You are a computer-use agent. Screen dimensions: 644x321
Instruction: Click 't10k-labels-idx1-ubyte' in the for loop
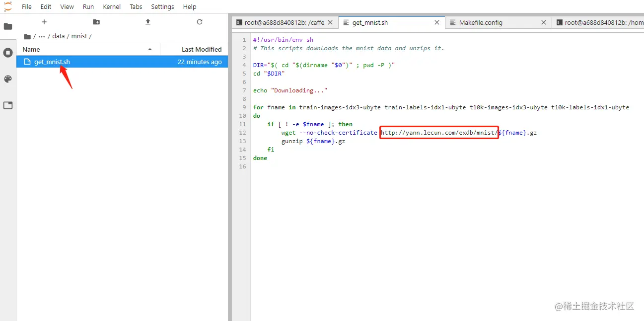(x=590, y=107)
